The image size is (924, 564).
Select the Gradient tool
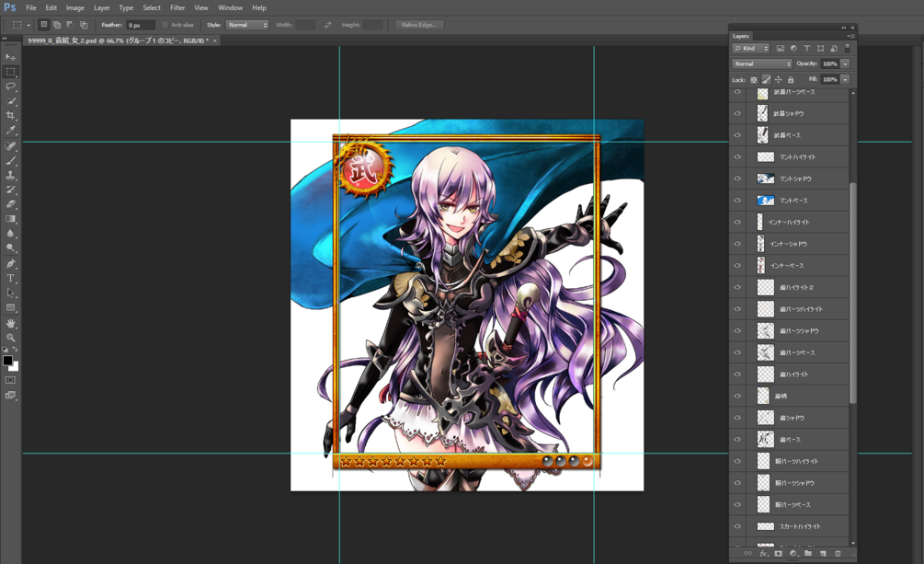tap(11, 219)
